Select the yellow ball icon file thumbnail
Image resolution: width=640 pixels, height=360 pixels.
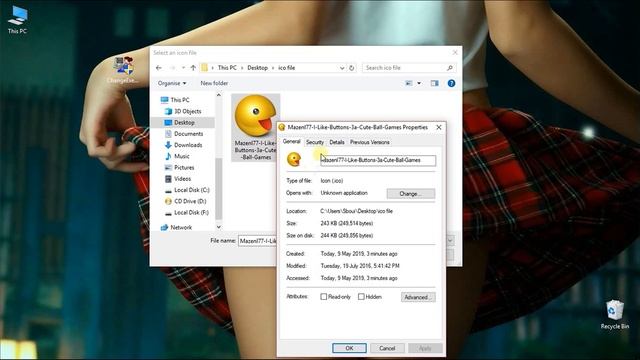pyautogui.click(x=256, y=116)
